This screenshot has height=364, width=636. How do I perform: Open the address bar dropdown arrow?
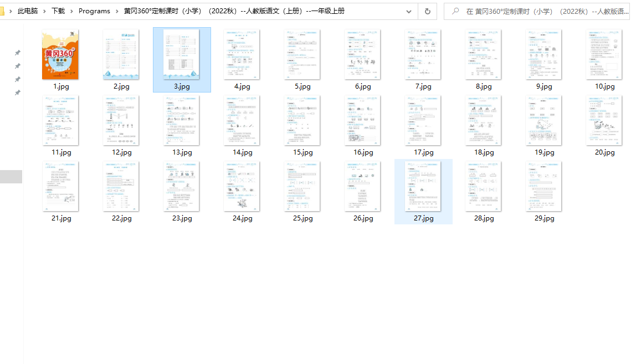tap(409, 11)
